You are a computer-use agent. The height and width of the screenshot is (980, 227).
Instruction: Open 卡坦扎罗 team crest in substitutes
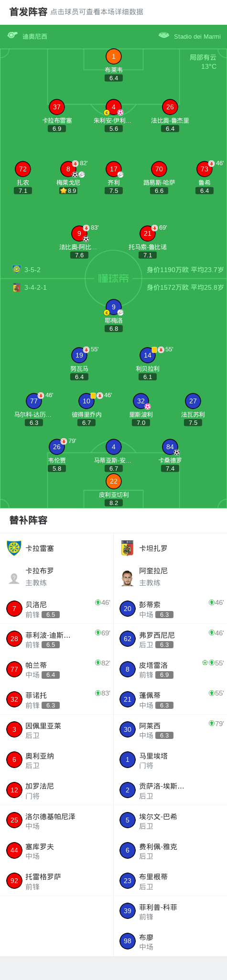(x=127, y=548)
